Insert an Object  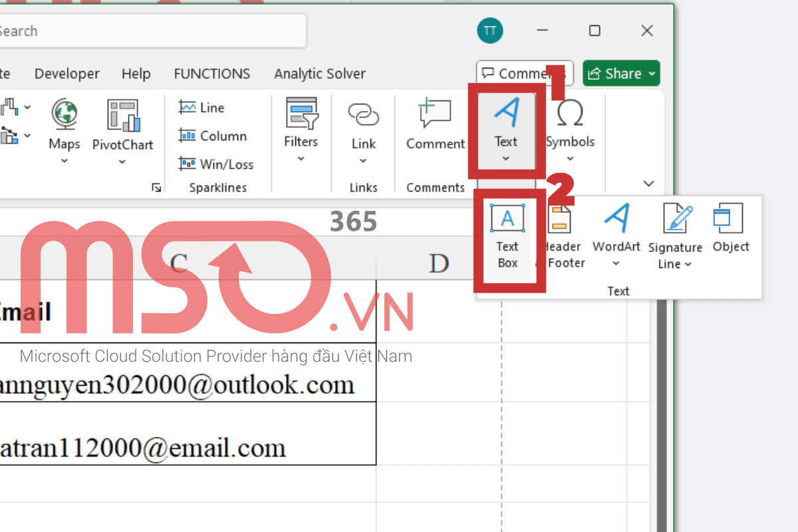tap(730, 229)
